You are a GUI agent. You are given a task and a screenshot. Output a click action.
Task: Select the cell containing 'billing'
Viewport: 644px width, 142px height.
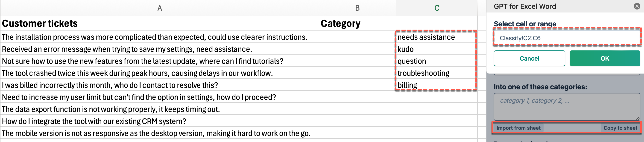click(436, 85)
